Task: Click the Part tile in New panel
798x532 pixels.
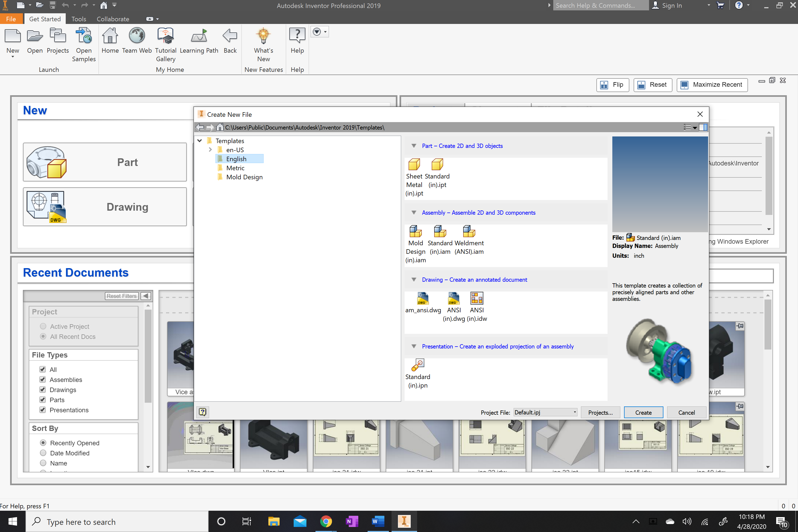Action: click(105, 162)
